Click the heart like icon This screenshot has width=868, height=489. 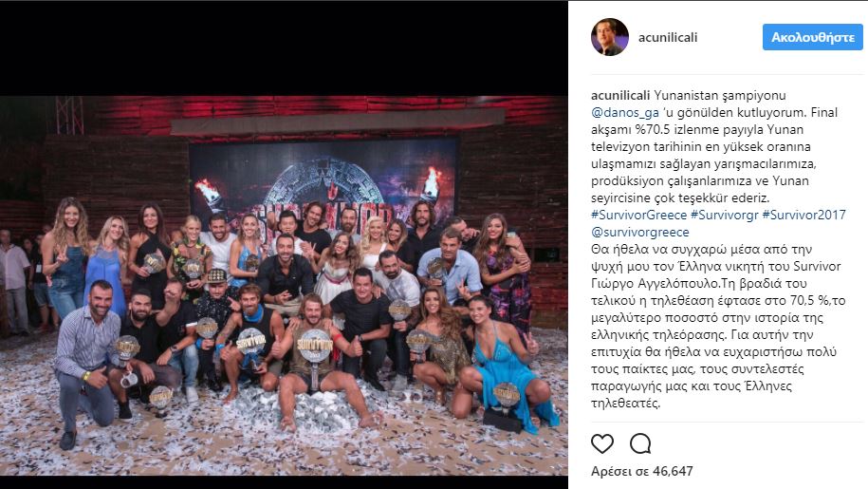click(x=602, y=443)
